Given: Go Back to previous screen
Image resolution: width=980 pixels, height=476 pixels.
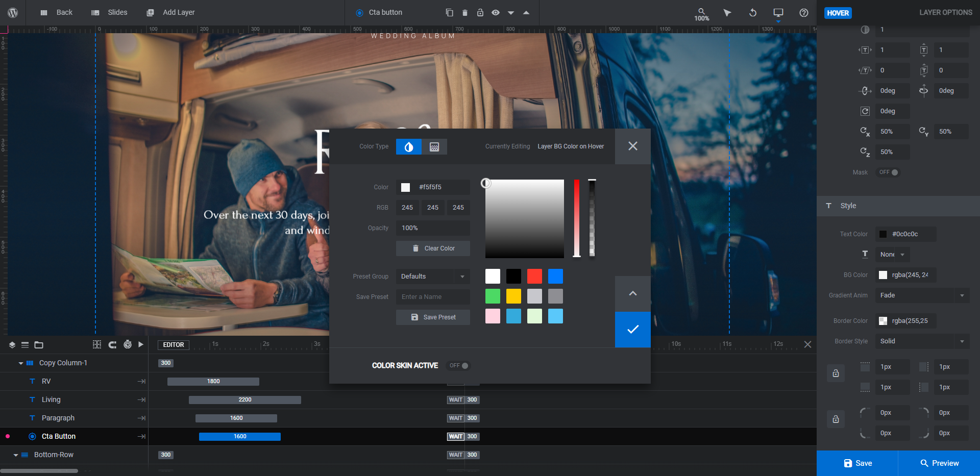Looking at the screenshot, I should tap(56, 12).
